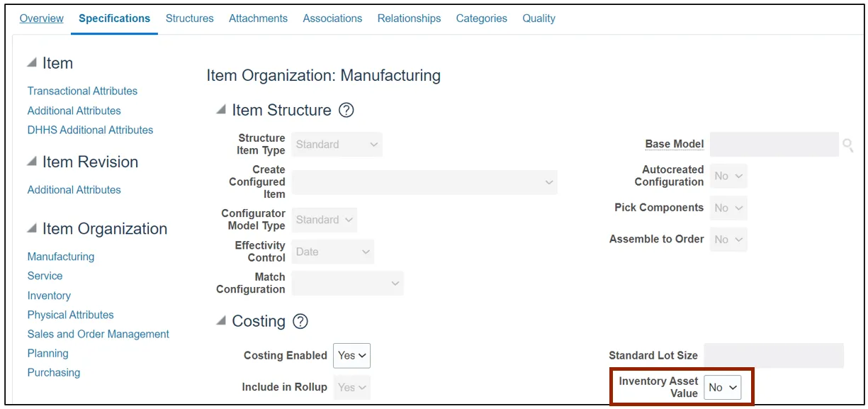The width and height of the screenshot is (868, 409).
Task: Collapse the Costing section triangle
Action: coord(221,322)
